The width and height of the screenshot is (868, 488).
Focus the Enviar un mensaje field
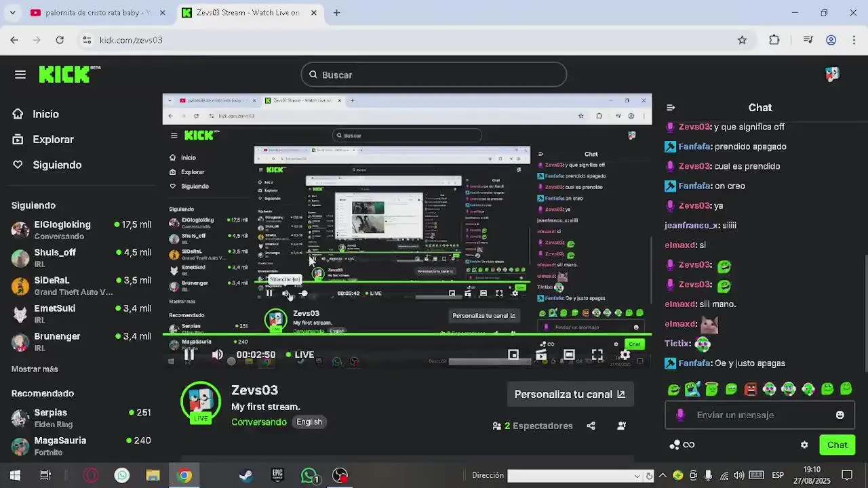tap(760, 415)
